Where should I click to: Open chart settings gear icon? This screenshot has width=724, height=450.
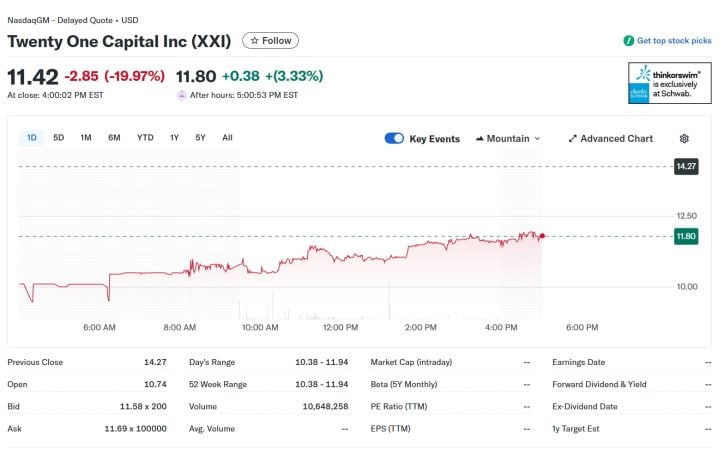(684, 139)
